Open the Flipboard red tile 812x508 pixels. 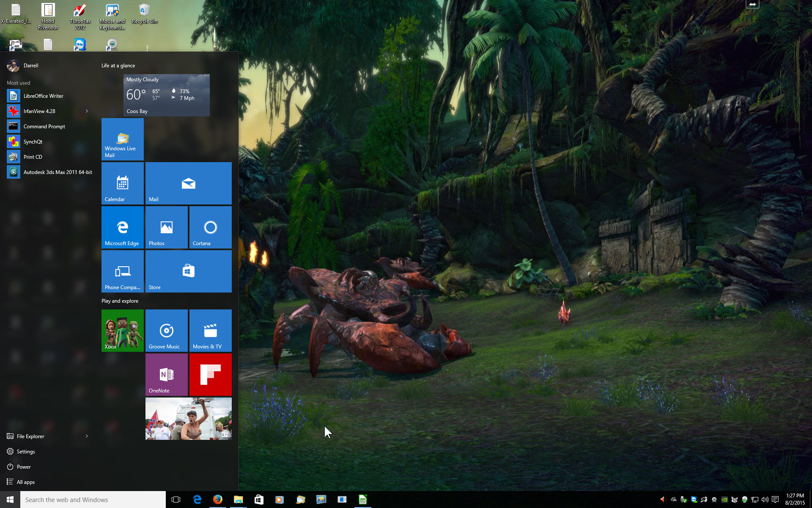pos(210,375)
